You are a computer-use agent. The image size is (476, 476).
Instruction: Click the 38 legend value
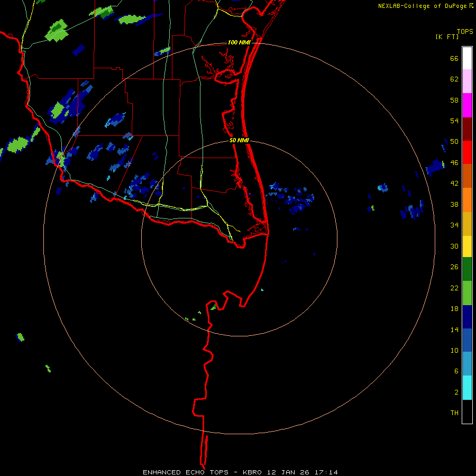pos(454,204)
